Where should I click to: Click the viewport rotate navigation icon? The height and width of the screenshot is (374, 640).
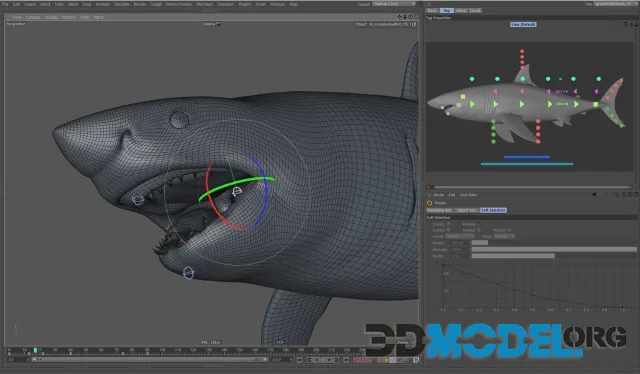pyautogui.click(x=410, y=17)
